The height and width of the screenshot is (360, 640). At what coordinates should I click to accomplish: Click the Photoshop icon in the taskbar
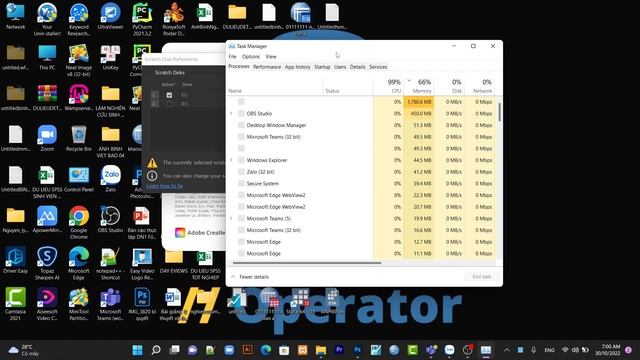coord(358,350)
